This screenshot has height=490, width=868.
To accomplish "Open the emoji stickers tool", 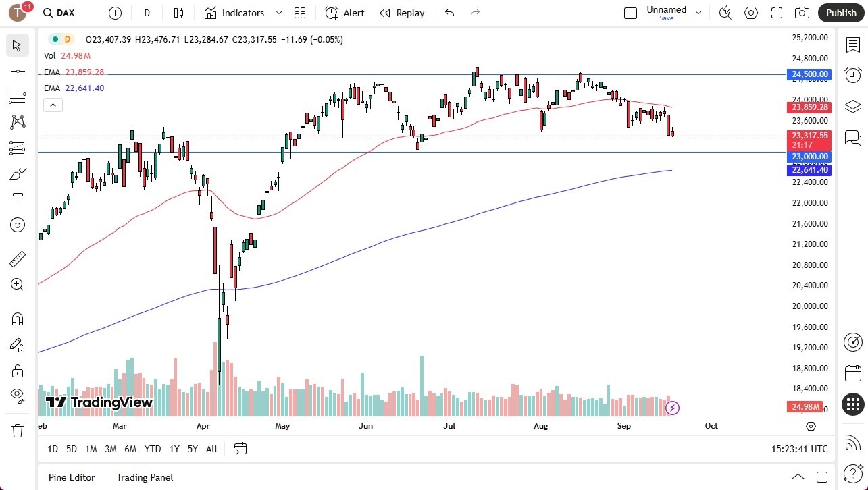I will click(x=18, y=225).
